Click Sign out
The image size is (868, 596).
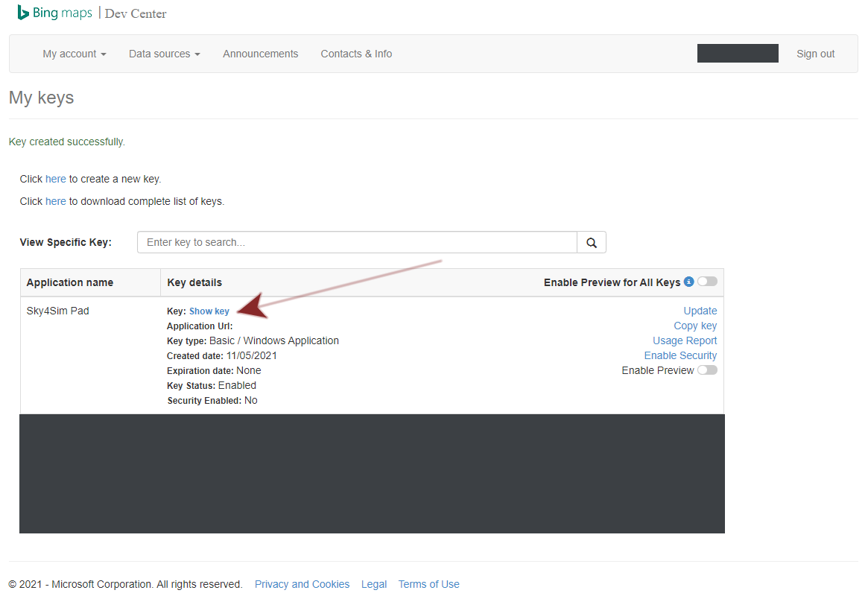815,54
